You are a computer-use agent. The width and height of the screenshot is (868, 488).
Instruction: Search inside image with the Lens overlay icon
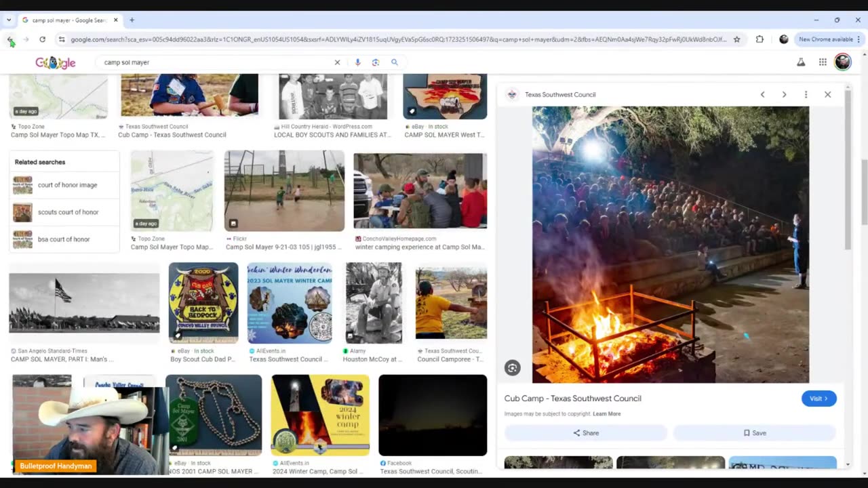pos(513,368)
